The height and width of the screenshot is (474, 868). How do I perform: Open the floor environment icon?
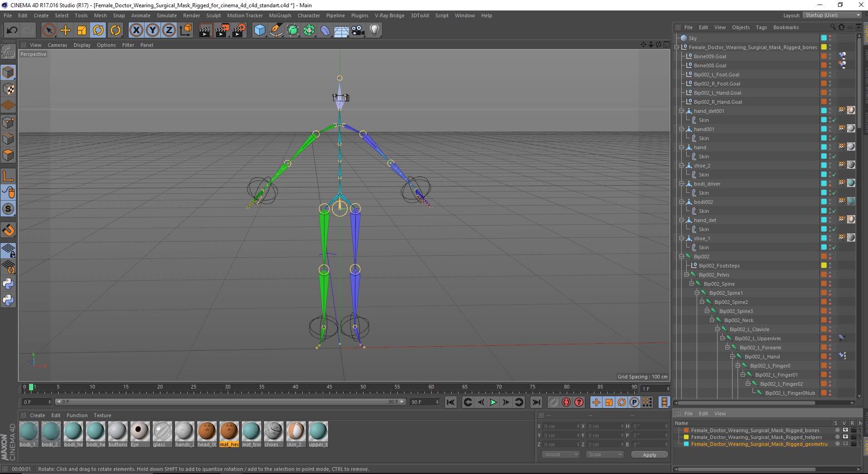click(x=342, y=30)
